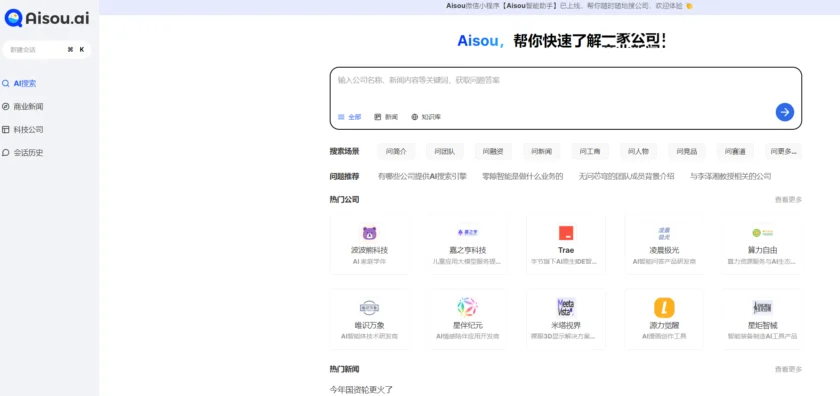Open 星伴纪元 colorful star logo
The width and height of the screenshot is (840, 396).
point(468,308)
